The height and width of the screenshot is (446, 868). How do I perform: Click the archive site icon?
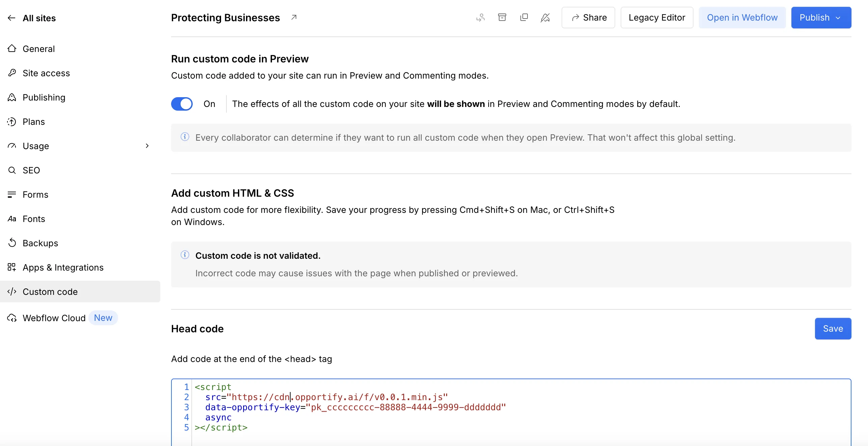(502, 17)
